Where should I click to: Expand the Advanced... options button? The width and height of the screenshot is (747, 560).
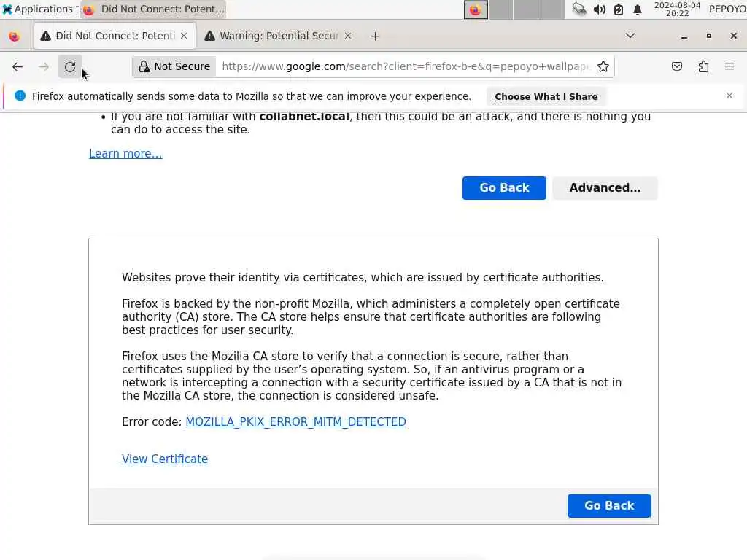(x=605, y=188)
